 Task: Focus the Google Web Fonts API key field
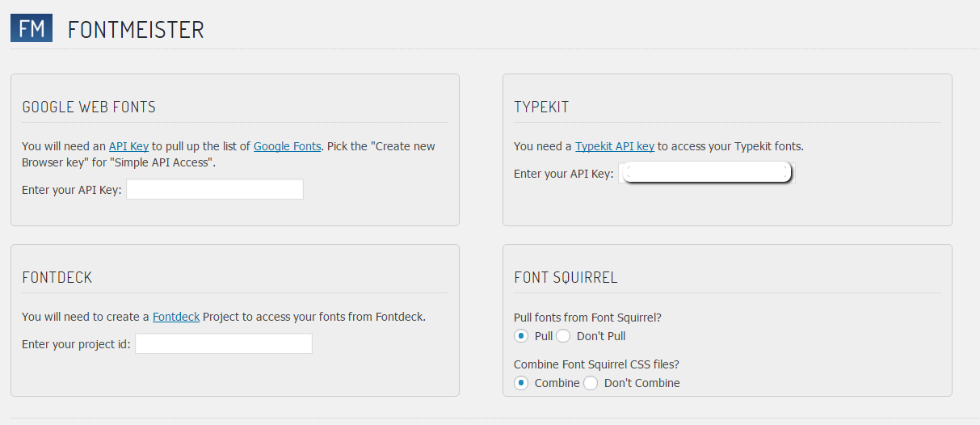(x=215, y=189)
